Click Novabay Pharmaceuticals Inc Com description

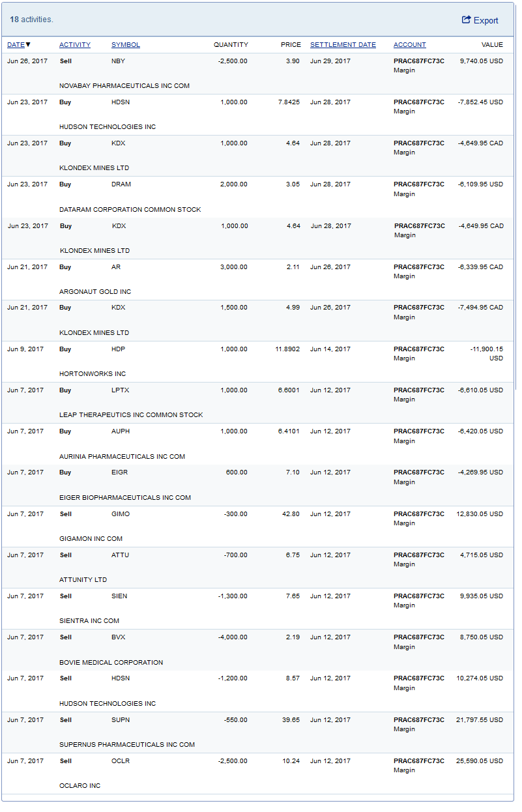coord(124,85)
